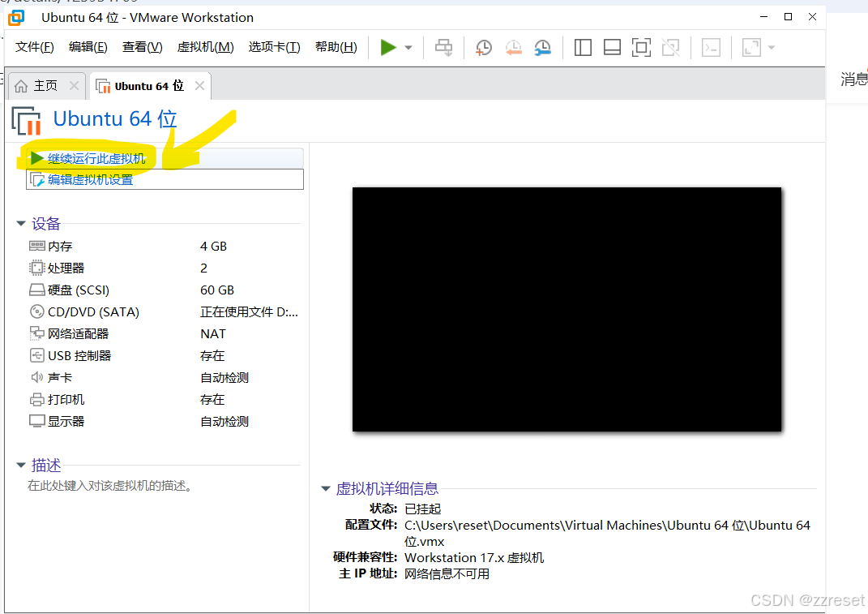The height and width of the screenshot is (614, 868).
Task: Click the Unity mode toolbar icon
Action: pos(670,48)
